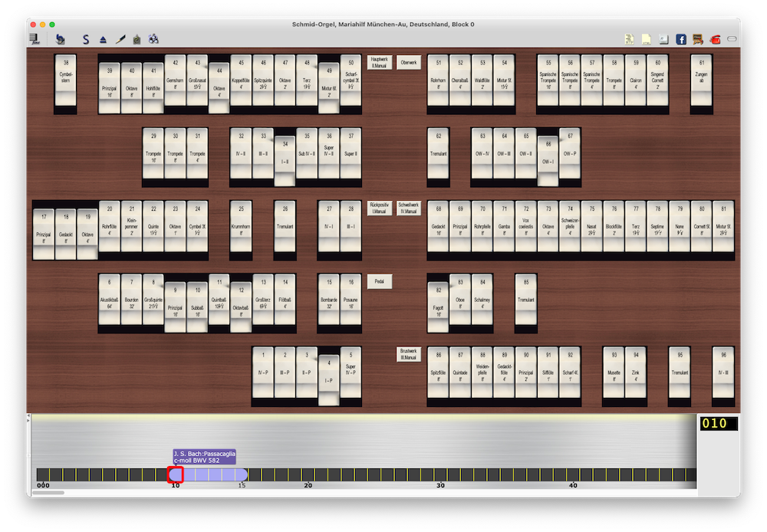Click the HTML export document icon
This screenshot has height=532, width=767.
click(x=647, y=39)
